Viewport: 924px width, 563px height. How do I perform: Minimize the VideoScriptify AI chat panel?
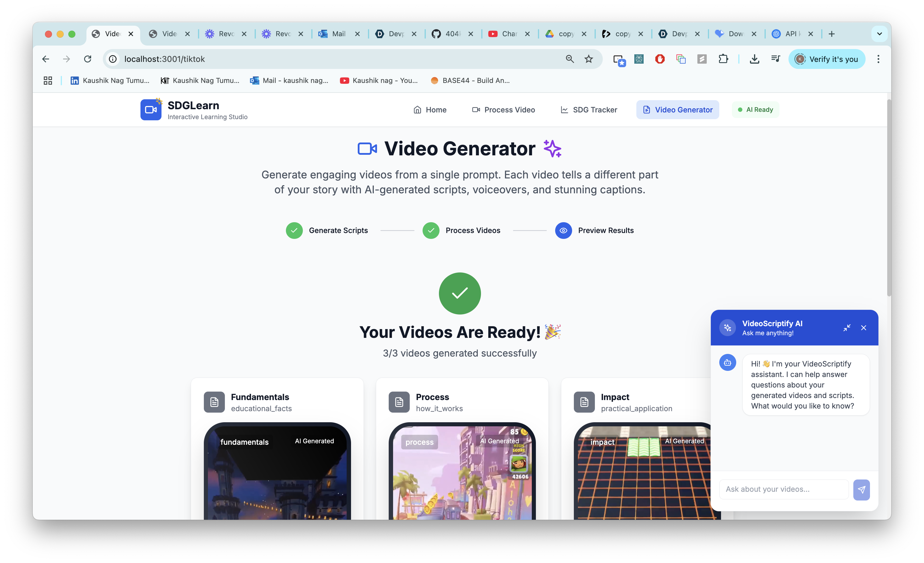(x=846, y=328)
